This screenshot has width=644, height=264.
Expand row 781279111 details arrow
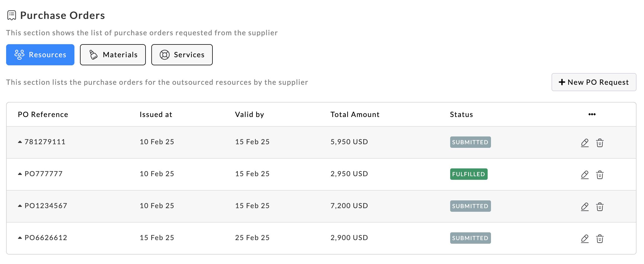(x=20, y=142)
